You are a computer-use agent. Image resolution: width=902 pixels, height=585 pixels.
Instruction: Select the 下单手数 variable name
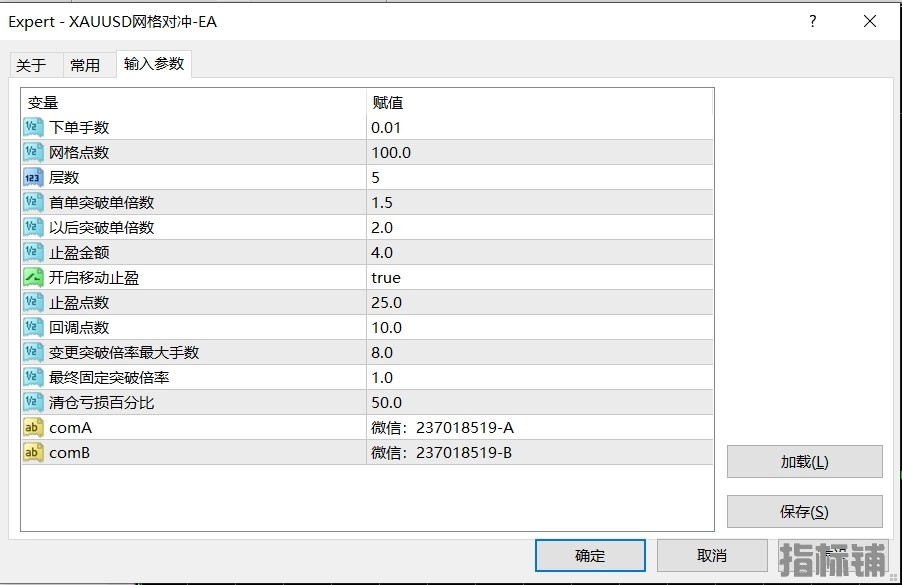(x=79, y=128)
